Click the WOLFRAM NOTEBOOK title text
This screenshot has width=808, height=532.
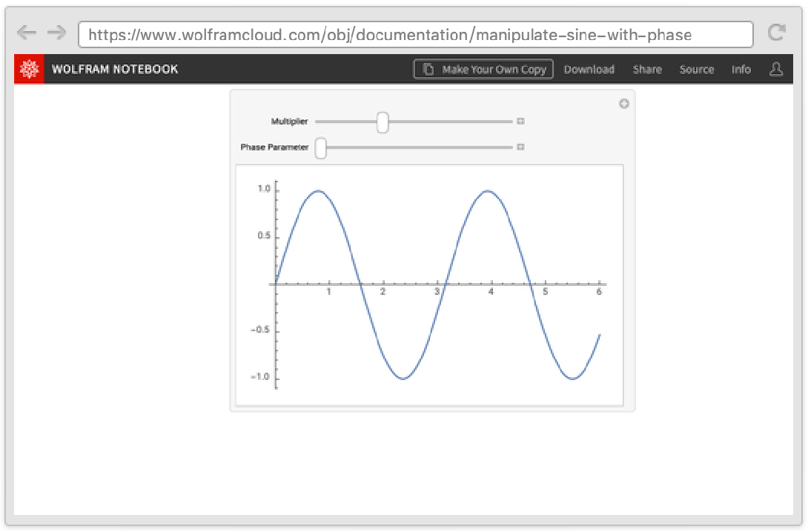point(115,70)
